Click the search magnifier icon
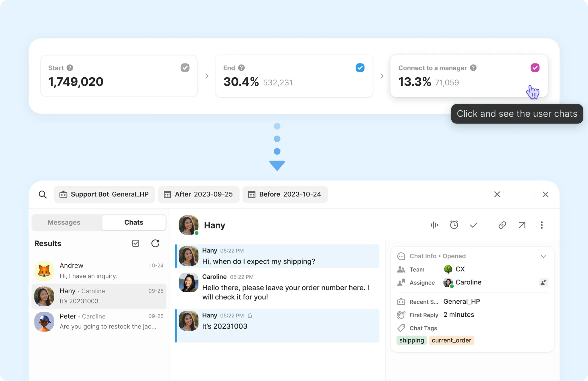Screen dimensions: 588x381 click(42, 195)
